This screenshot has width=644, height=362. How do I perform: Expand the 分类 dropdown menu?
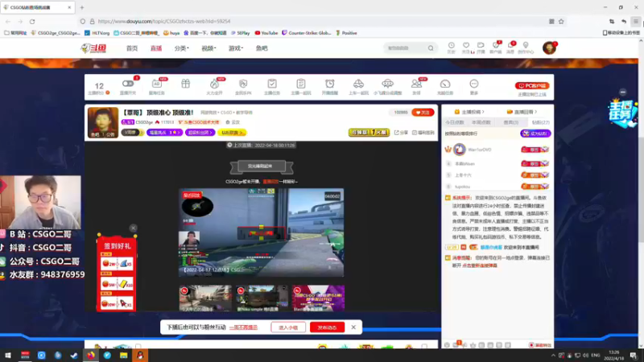coord(182,48)
